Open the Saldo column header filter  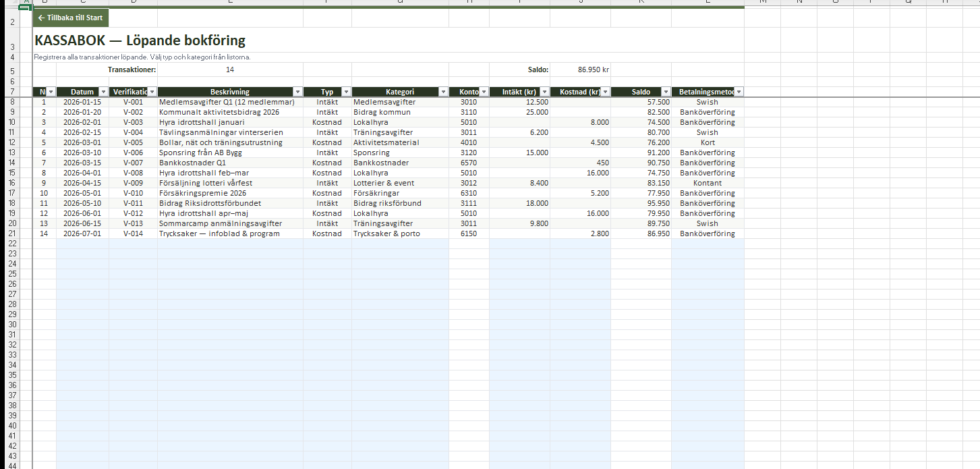666,92
